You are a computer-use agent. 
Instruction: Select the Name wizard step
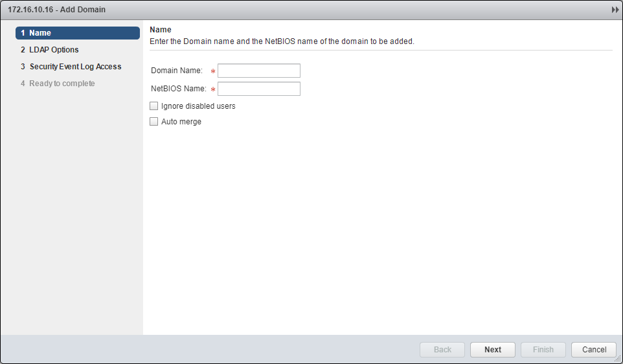(77, 33)
